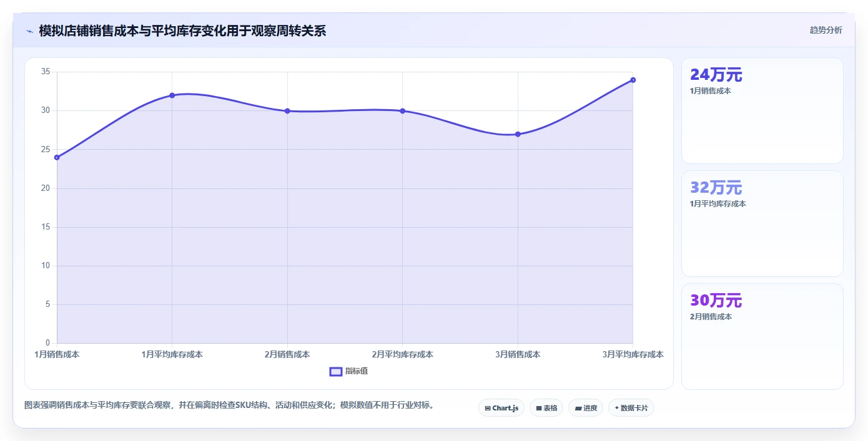Click the 2月销售成本 card caption
Viewport: 868px width, 441px height.
(710, 317)
